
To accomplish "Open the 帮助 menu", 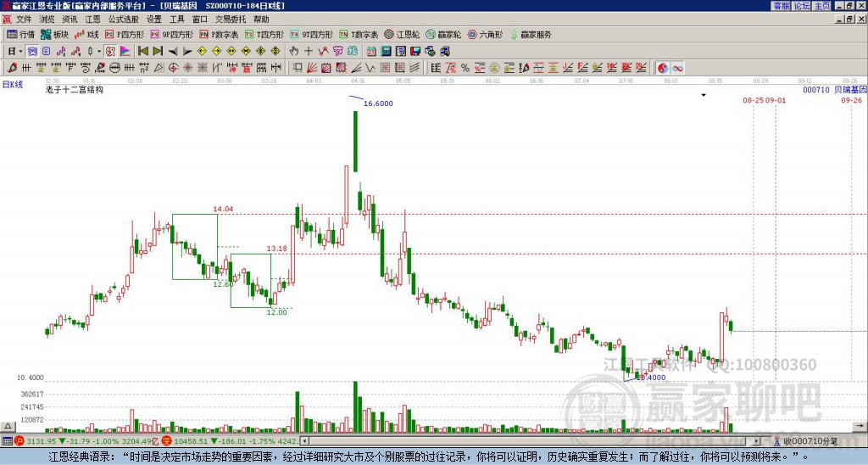I will pyautogui.click(x=261, y=20).
